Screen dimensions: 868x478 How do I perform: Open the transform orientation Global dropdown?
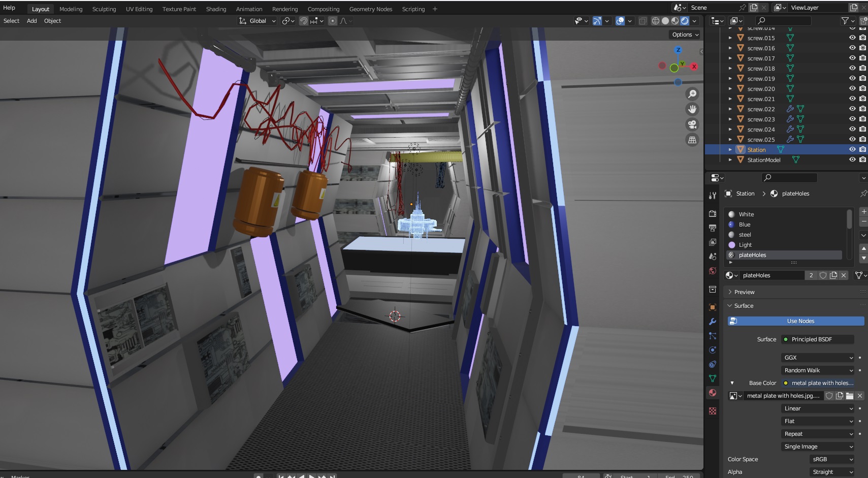click(256, 21)
